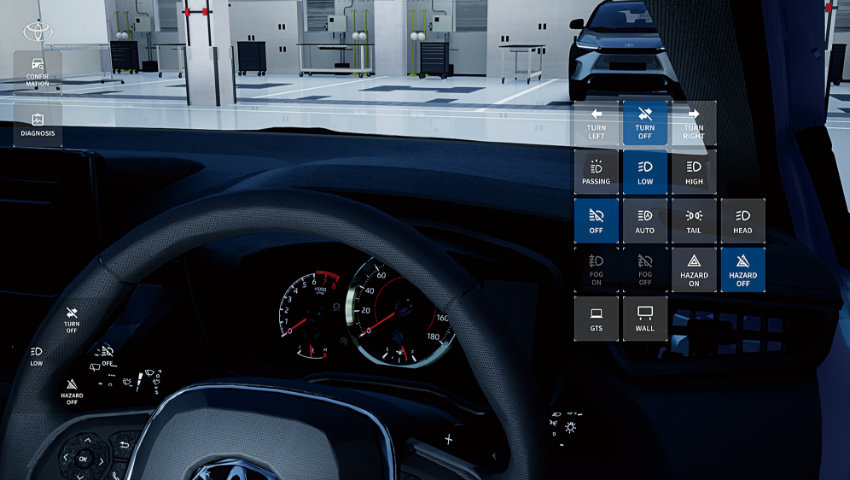Click the Fog Off button
Screen dimensions: 850x480
pyautogui.click(x=645, y=270)
